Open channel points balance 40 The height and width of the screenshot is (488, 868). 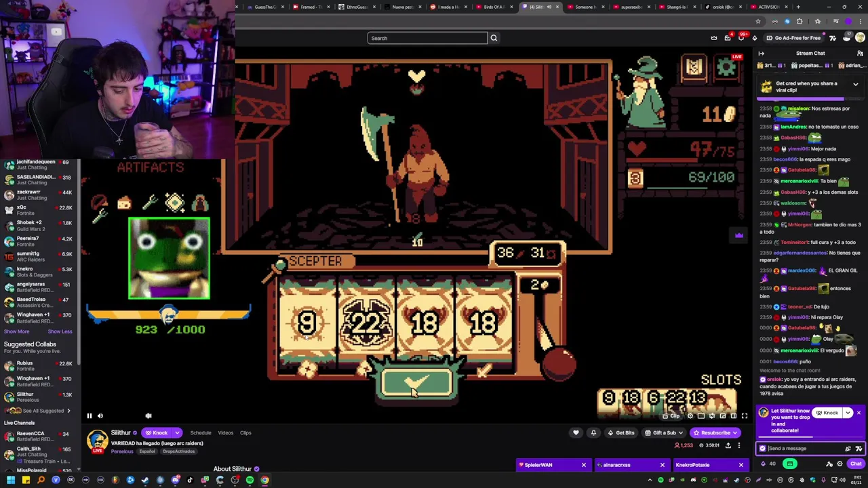768,464
